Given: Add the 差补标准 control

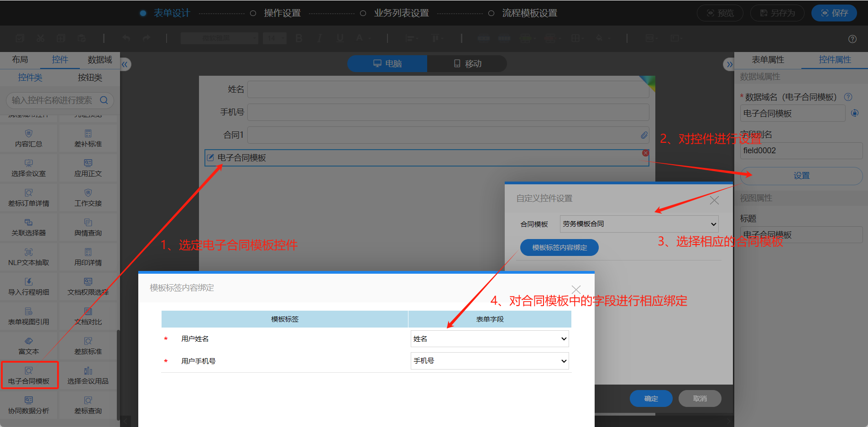Looking at the screenshot, I should tap(88, 139).
